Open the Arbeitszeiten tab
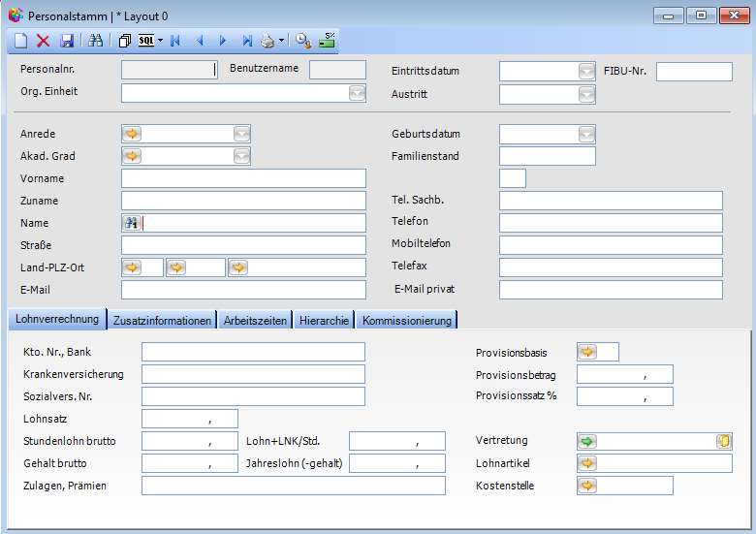This screenshot has width=756, height=534. pyautogui.click(x=257, y=321)
